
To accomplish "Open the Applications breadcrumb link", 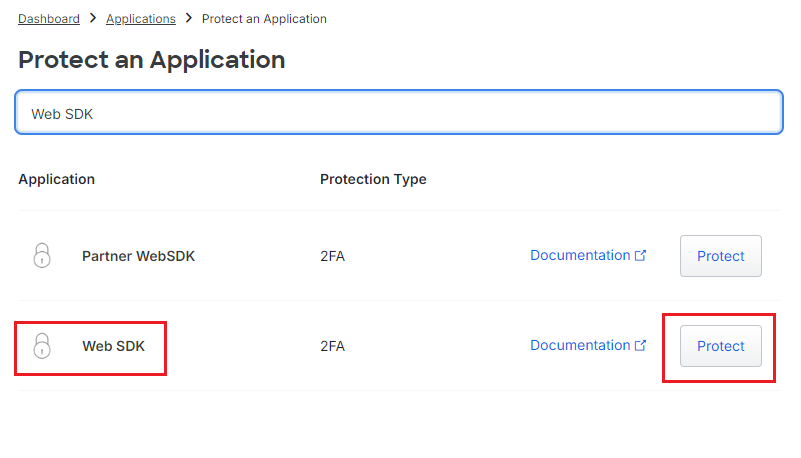I will pos(141,19).
